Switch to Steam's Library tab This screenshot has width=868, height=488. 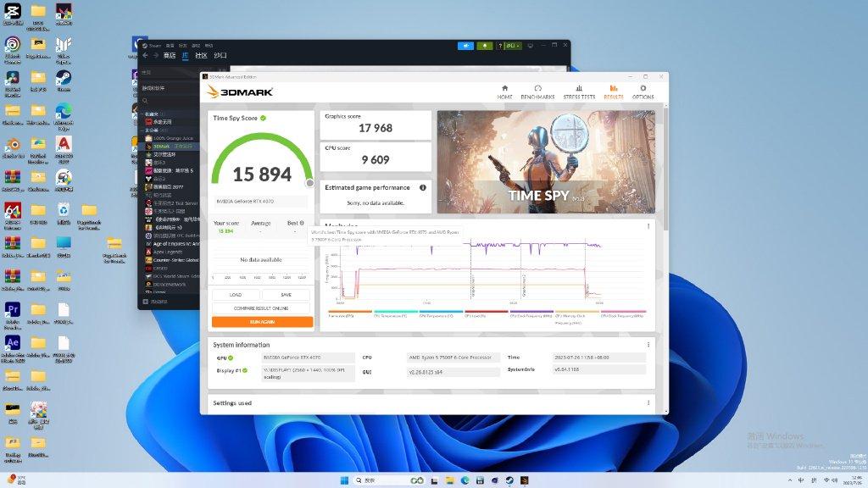(186, 56)
